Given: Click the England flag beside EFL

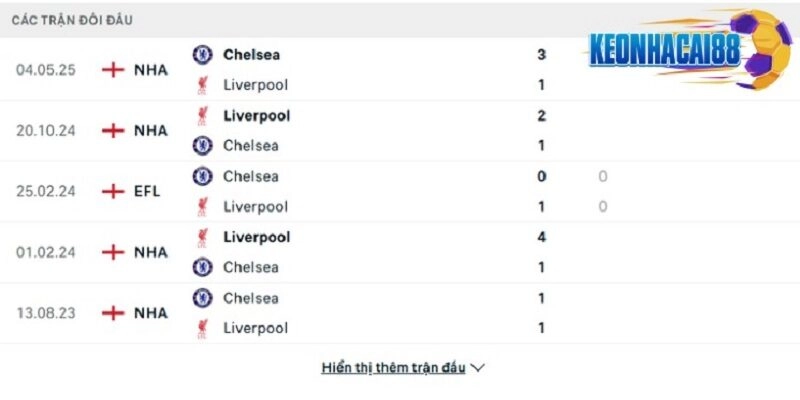Looking at the screenshot, I should click(x=114, y=191).
